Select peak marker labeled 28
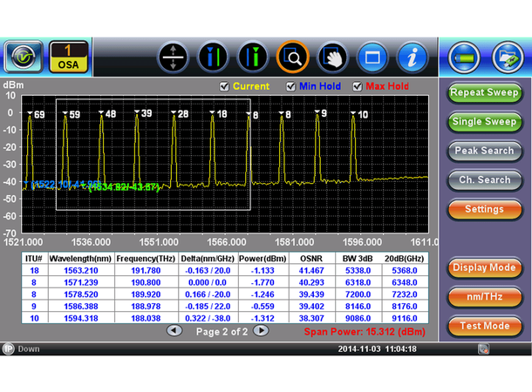Image resolution: width=532 pixels, height=392 pixels. click(180, 114)
